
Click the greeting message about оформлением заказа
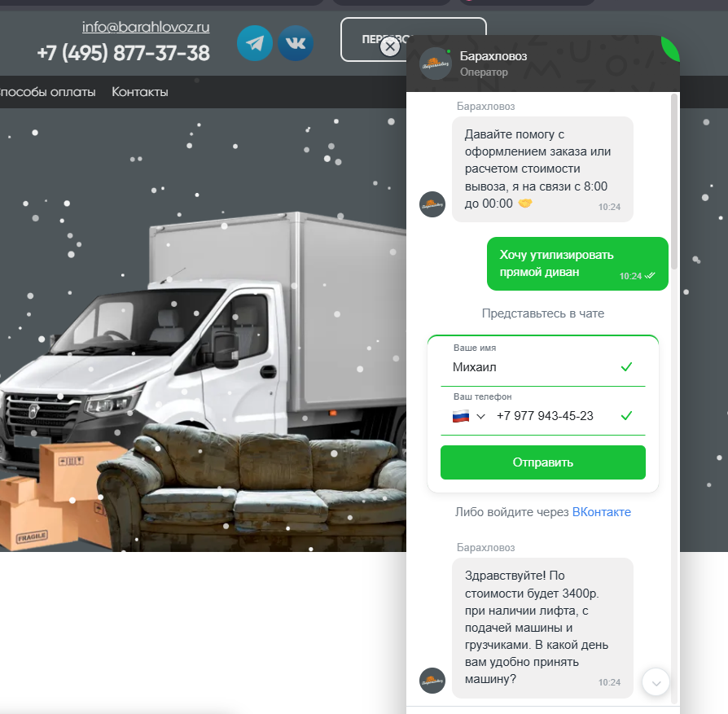click(542, 169)
